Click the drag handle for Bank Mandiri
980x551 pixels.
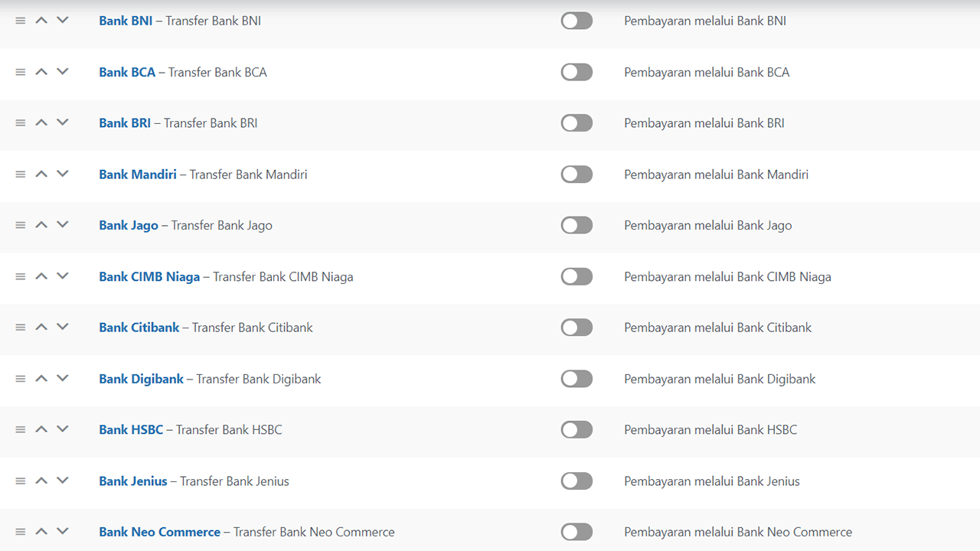pos(21,174)
